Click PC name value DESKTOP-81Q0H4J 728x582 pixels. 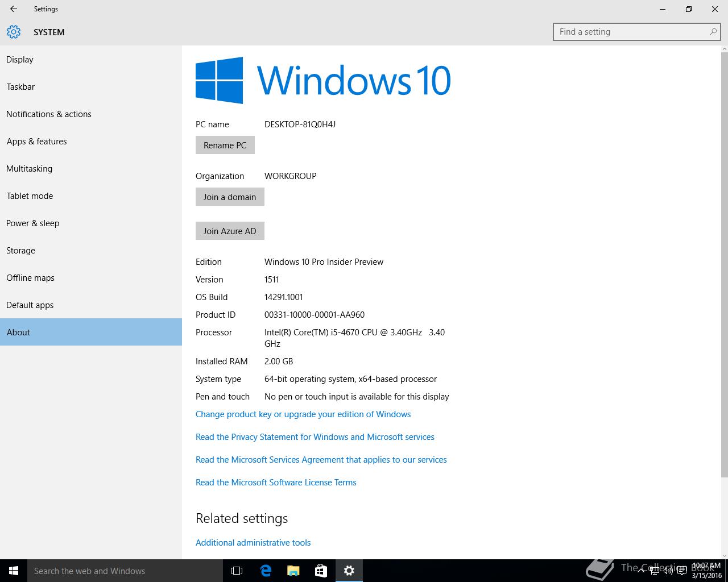[x=300, y=124]
